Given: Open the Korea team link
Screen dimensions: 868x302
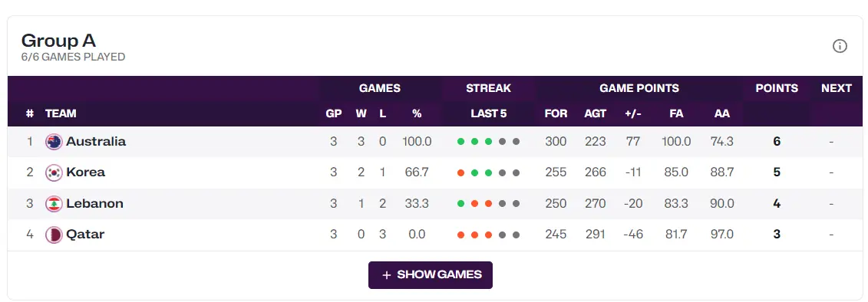Looking at the screenshot, I should pyautogui.click(x=86, y=172).
